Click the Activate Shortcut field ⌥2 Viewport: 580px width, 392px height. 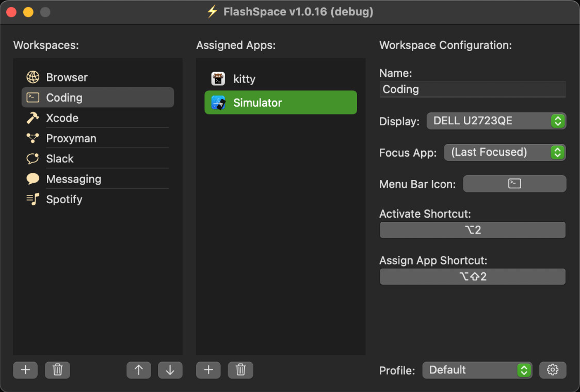tap(472, 230)
